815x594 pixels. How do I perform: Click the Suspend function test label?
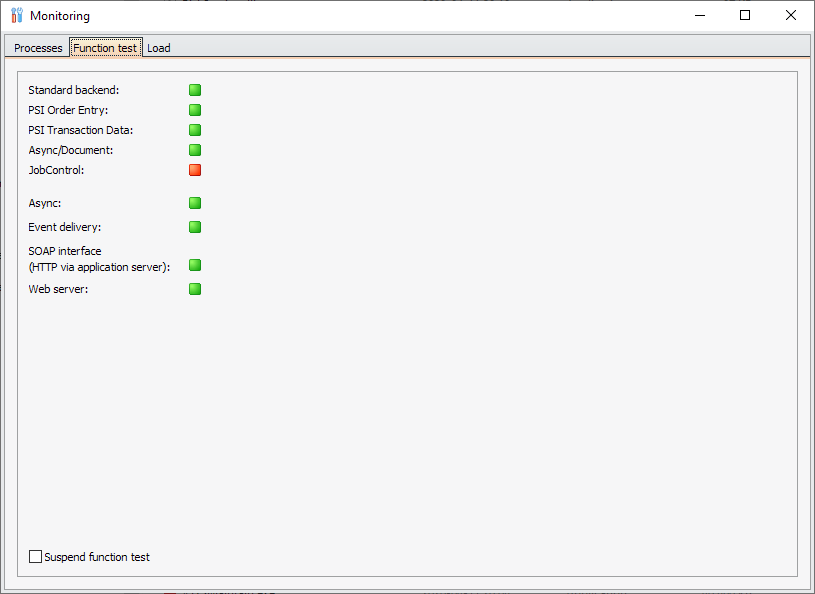point(97,557)
